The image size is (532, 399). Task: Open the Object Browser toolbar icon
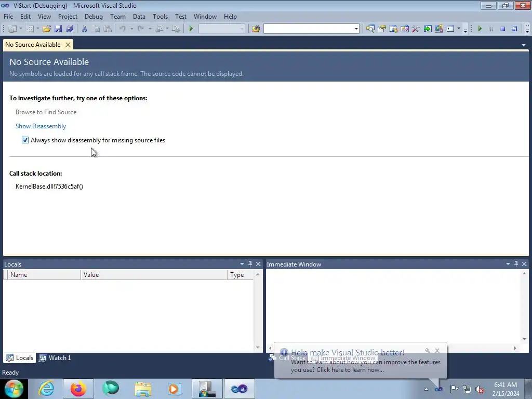coord(393,29)
